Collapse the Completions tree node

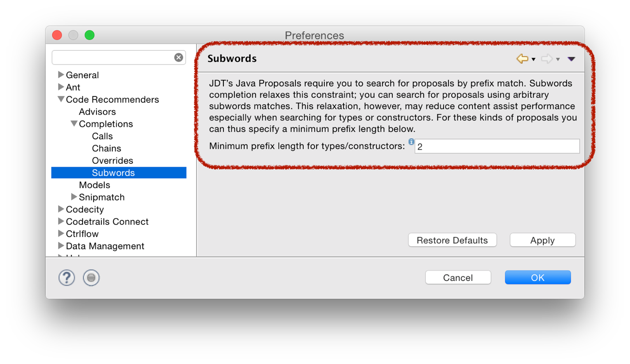coord(74,124)
